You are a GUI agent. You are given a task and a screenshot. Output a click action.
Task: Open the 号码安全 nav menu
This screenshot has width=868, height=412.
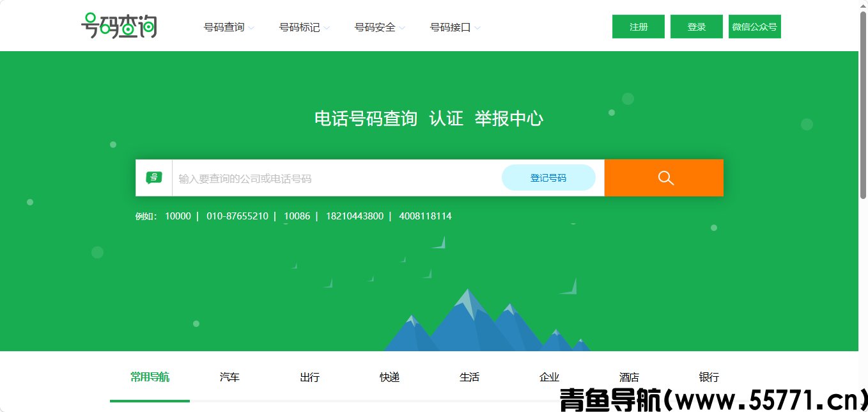375,28
